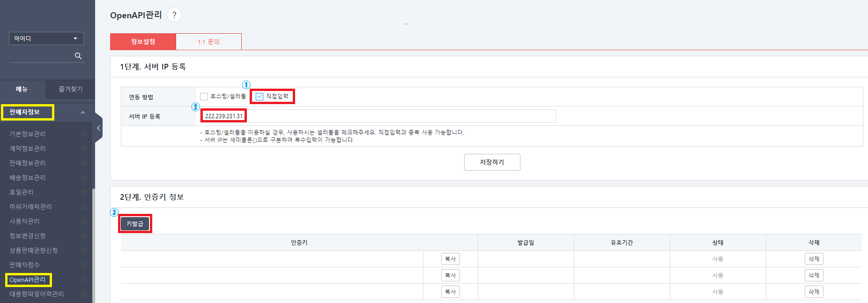This screenshot has height=303, width=868.
Task: Click the sidebar search magnifier icon
Action: click(78, 56)
